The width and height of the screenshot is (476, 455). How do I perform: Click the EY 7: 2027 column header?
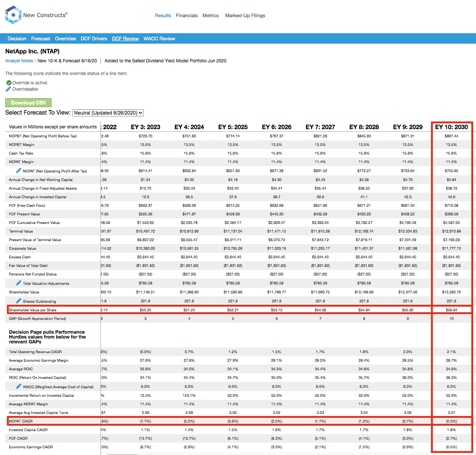point(320,127)
